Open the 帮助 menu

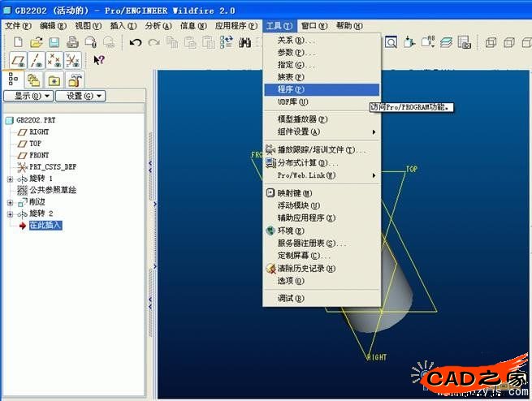point(349,26)
